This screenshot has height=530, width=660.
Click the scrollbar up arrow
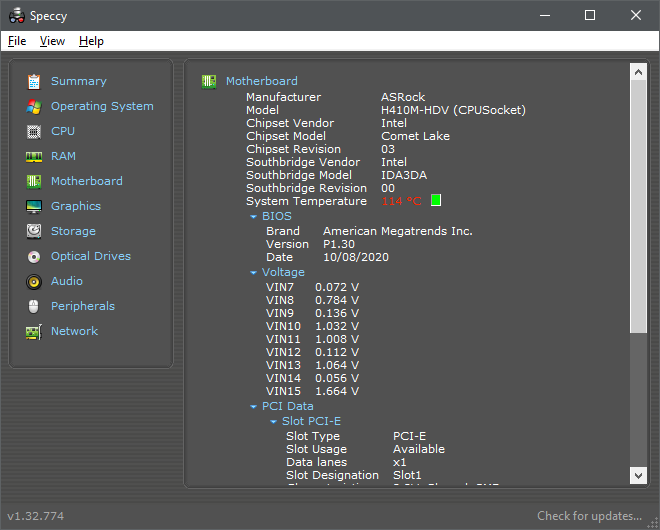[x=638, y=72]
